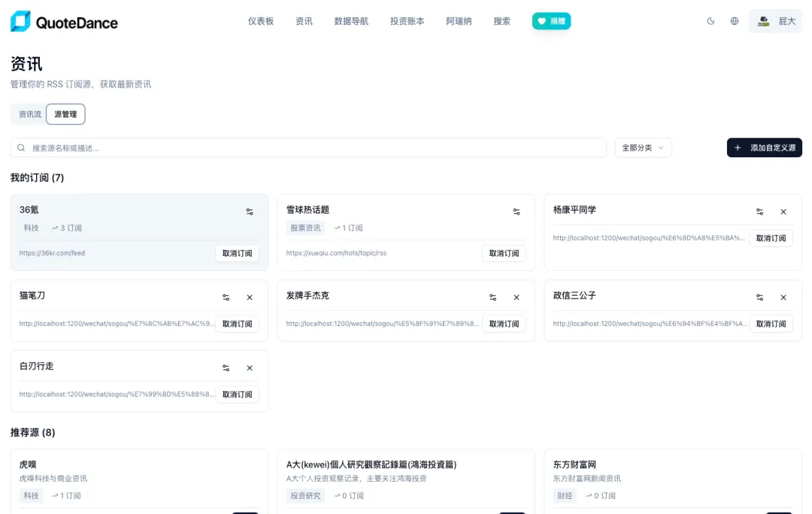Open settings icon on 36氪 card
812x514 pixels.
pos(250,211)
